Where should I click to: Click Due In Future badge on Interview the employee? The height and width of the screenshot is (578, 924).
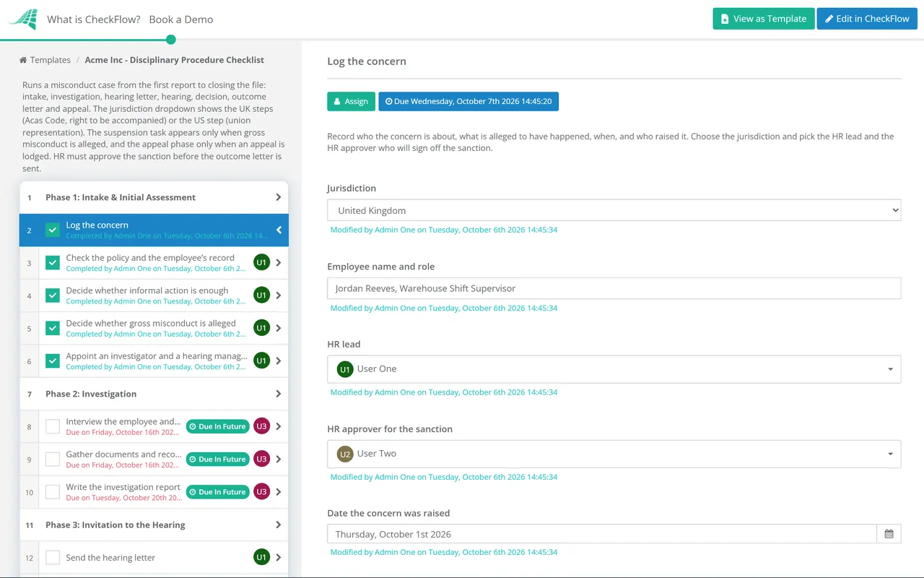(218, 426)
